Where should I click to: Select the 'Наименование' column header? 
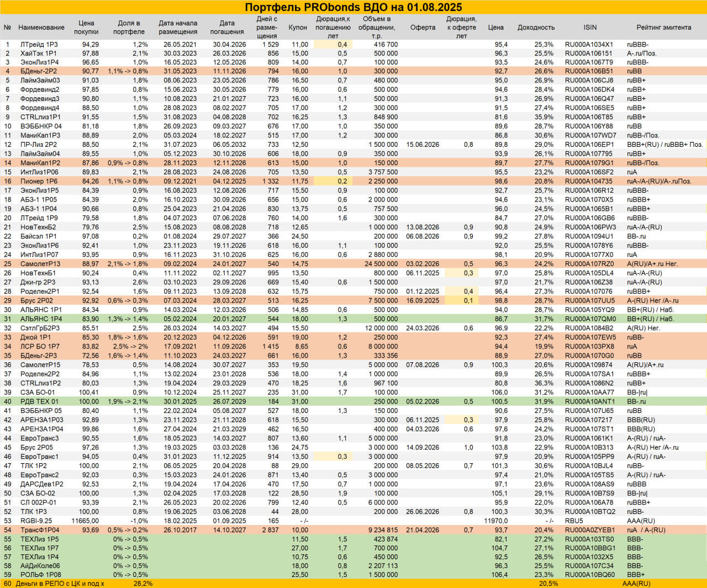pos(41,28)
